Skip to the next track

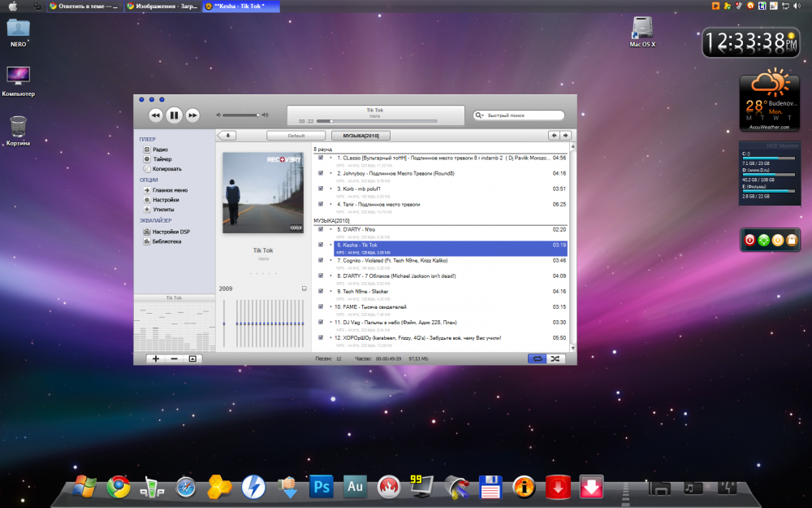point(192,115)
